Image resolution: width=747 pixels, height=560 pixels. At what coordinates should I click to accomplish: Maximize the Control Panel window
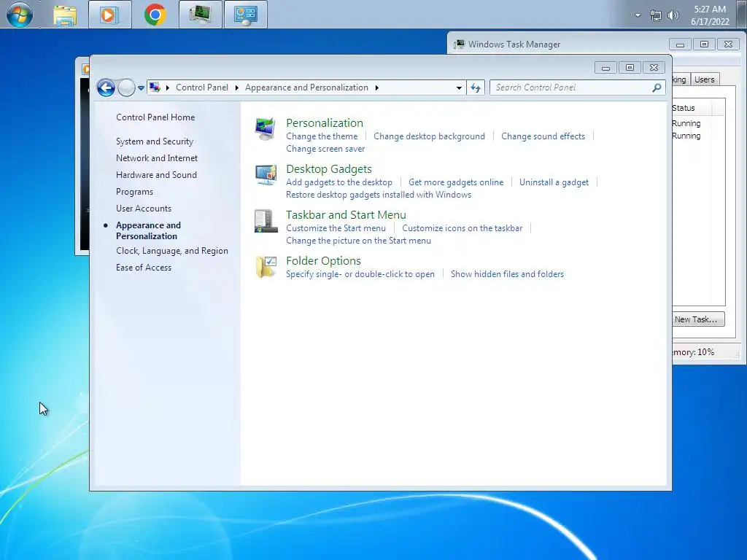630,68
